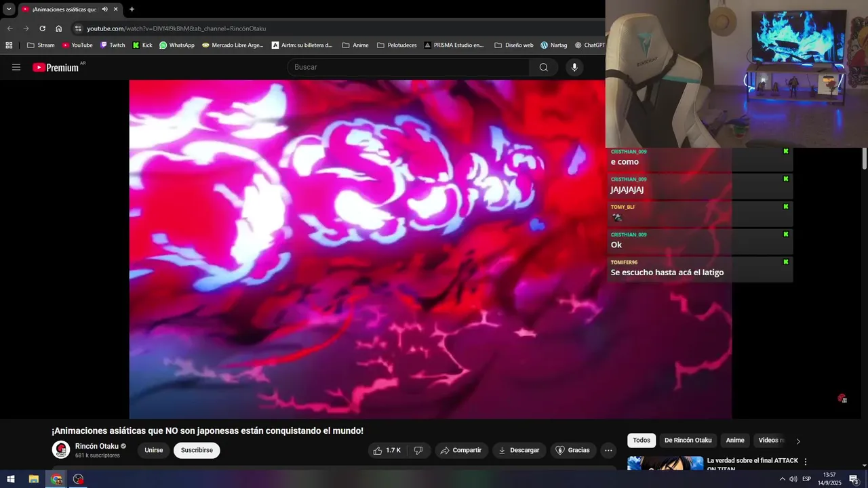Open the Kick bookmark
Image resolution: width=868 pixels, height=488 pixels.
tap(142, 45)
